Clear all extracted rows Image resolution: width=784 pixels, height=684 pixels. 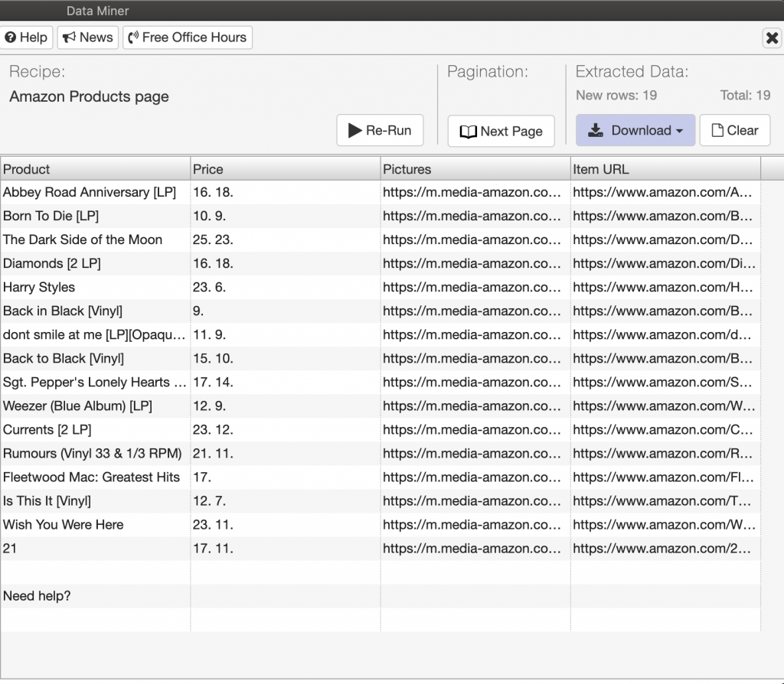pyautogui.click(x=735, y=130)
